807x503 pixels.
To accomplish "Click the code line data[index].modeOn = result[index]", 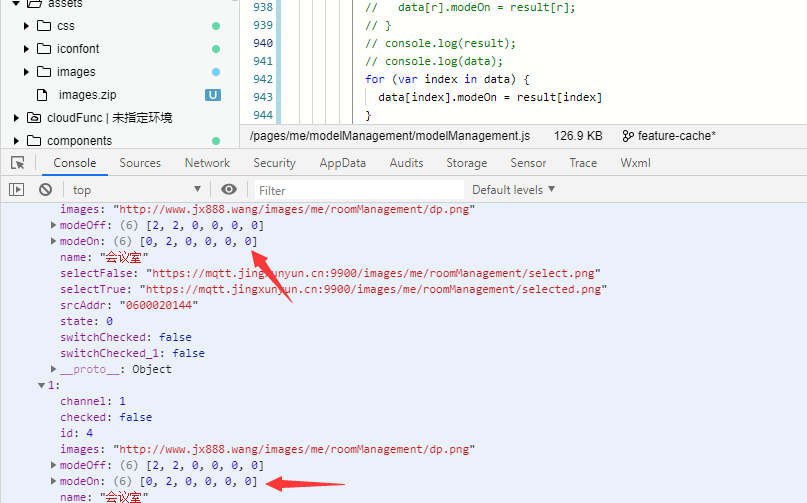I will [490, 97].
